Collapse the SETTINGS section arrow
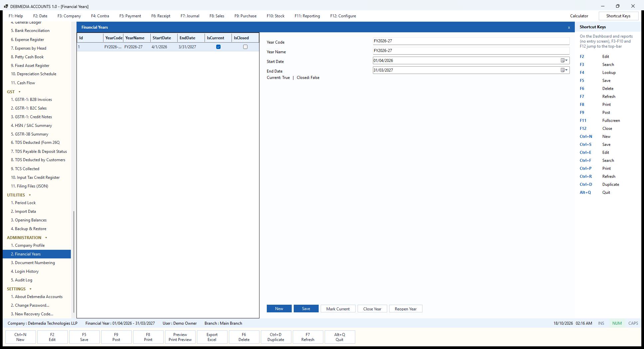 point(31,289)
